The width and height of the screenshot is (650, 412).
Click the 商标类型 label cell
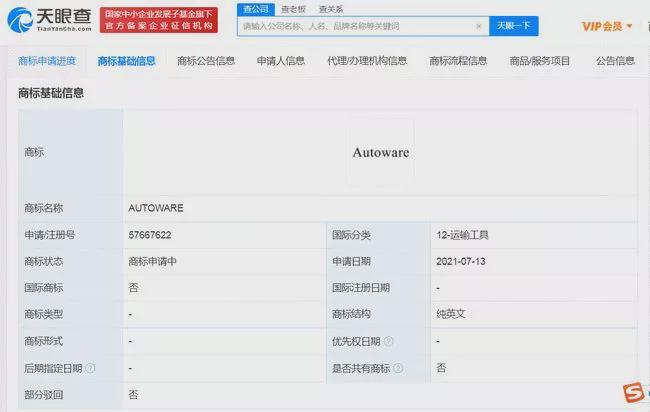point(70,314)
